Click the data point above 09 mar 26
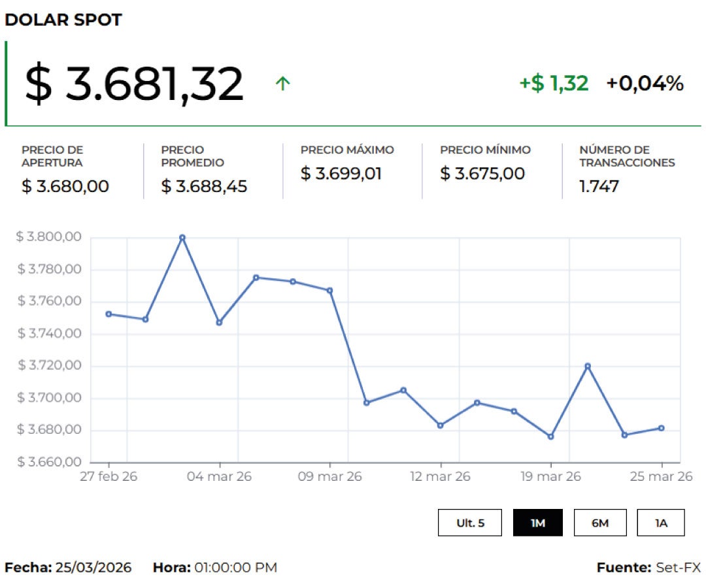706x588 pixels. 329,290
